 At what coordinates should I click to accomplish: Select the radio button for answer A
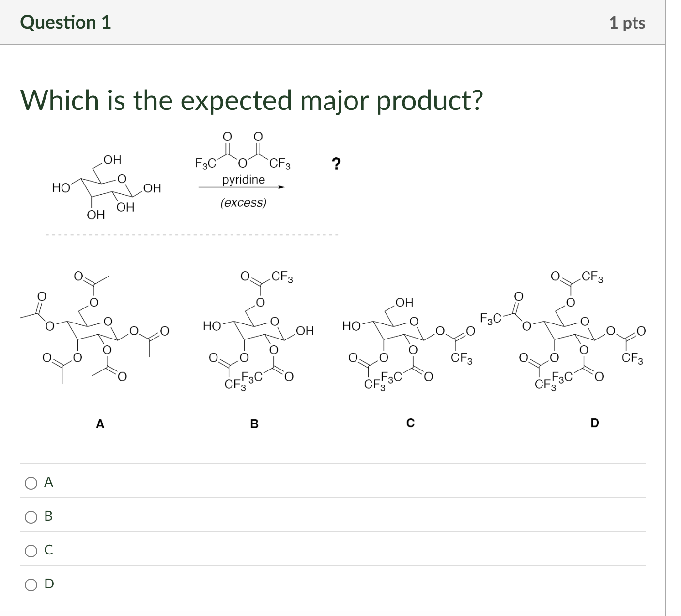31,482
